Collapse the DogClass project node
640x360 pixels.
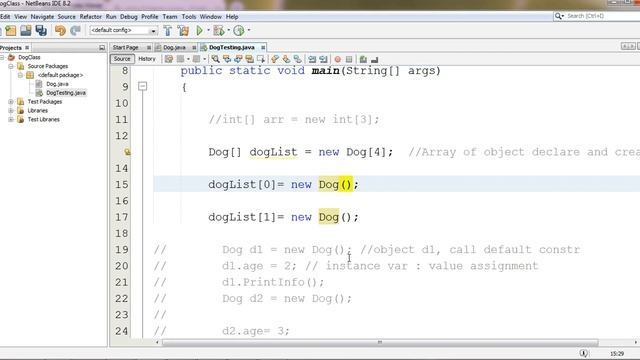[x=2, y=58]
